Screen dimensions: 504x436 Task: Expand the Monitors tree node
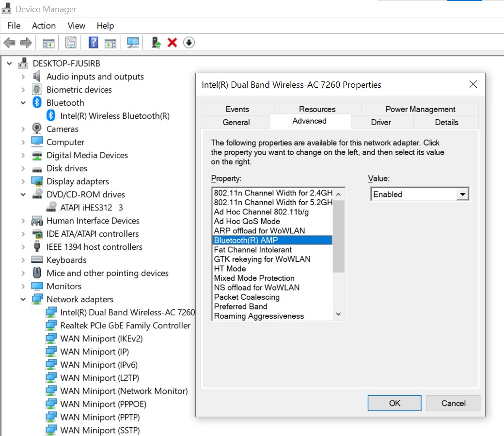23,286
